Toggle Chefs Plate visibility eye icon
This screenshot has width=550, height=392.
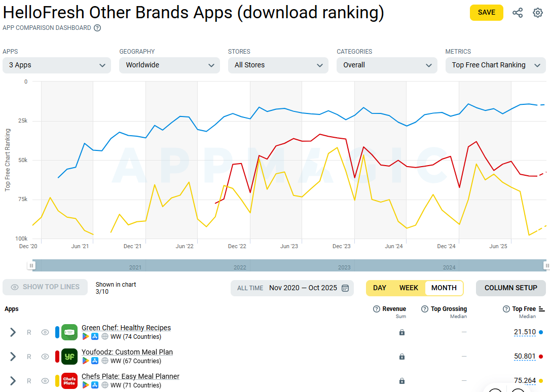tap(45, 381)
